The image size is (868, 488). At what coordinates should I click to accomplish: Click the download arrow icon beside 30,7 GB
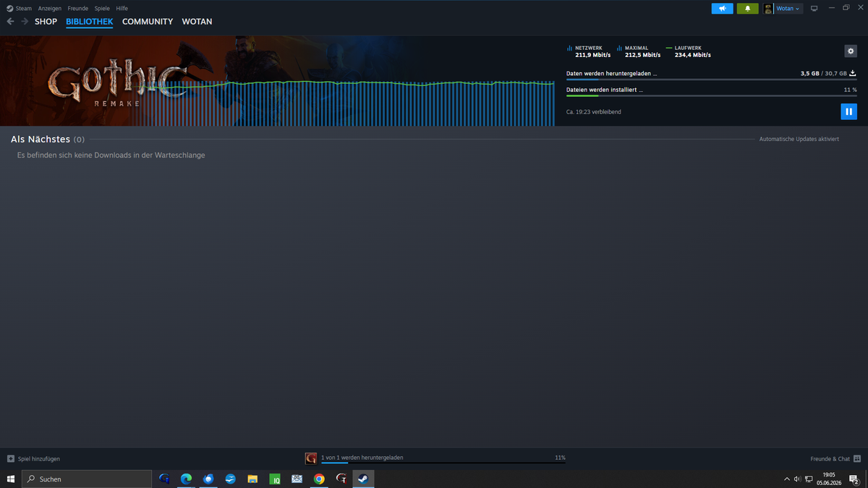pyautogui.click(x=853, y=73)
